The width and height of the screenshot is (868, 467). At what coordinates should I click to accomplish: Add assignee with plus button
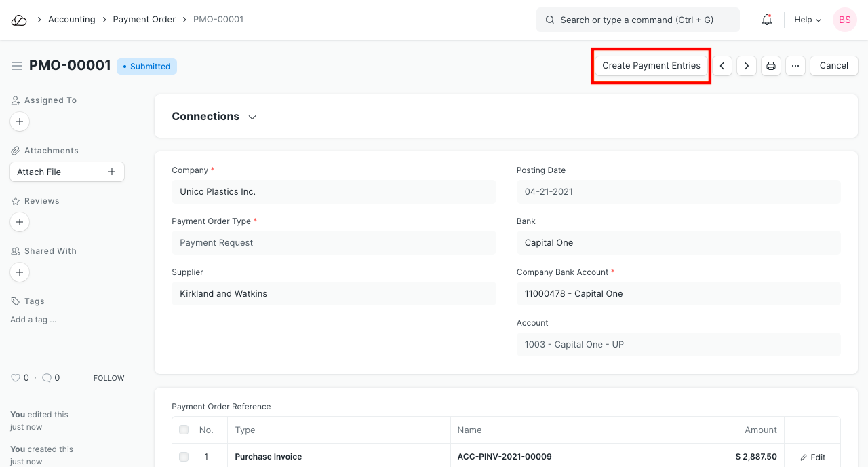(x=20, y=122)
